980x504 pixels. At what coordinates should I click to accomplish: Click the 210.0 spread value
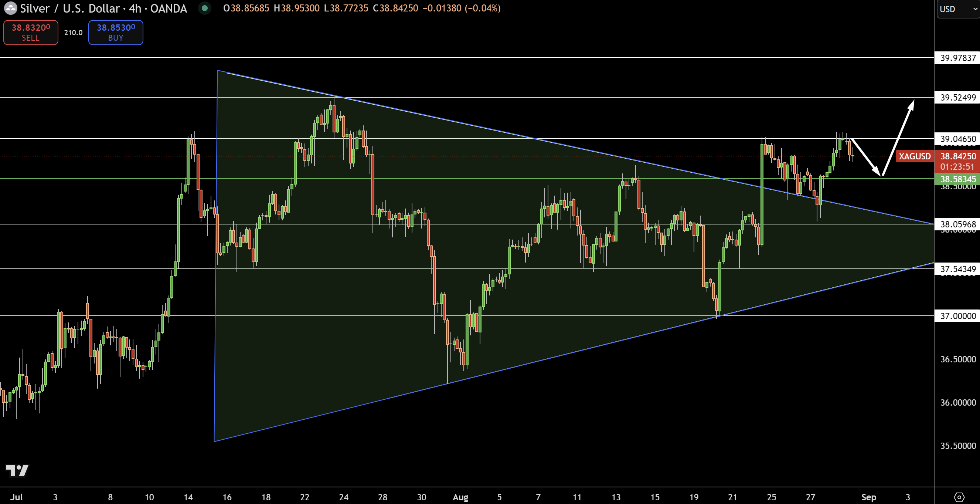click(73, 33)
